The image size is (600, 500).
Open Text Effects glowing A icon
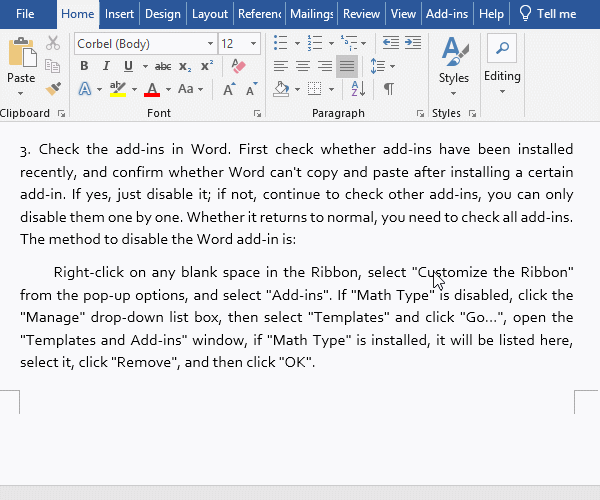click(x=84, y=89)
